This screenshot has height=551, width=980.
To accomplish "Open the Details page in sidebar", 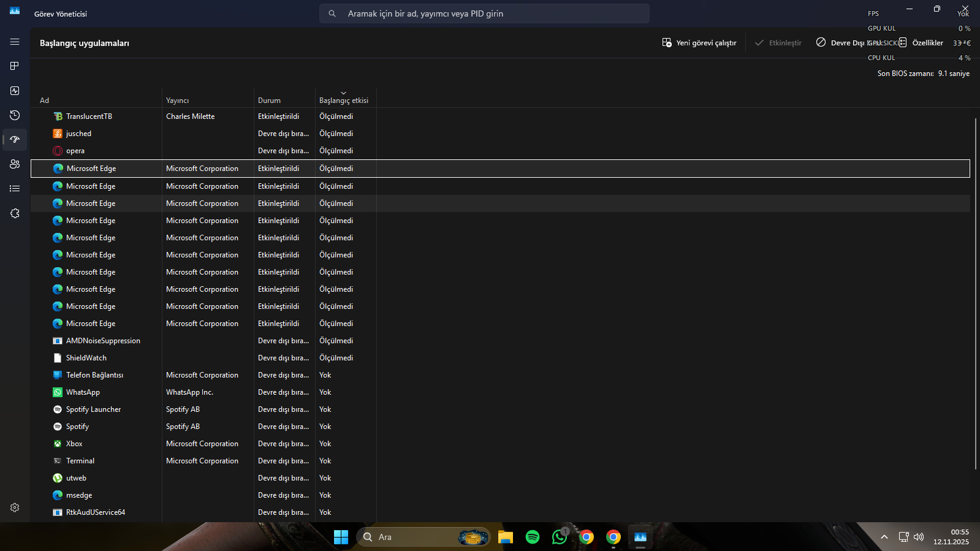I will point(15,189).
